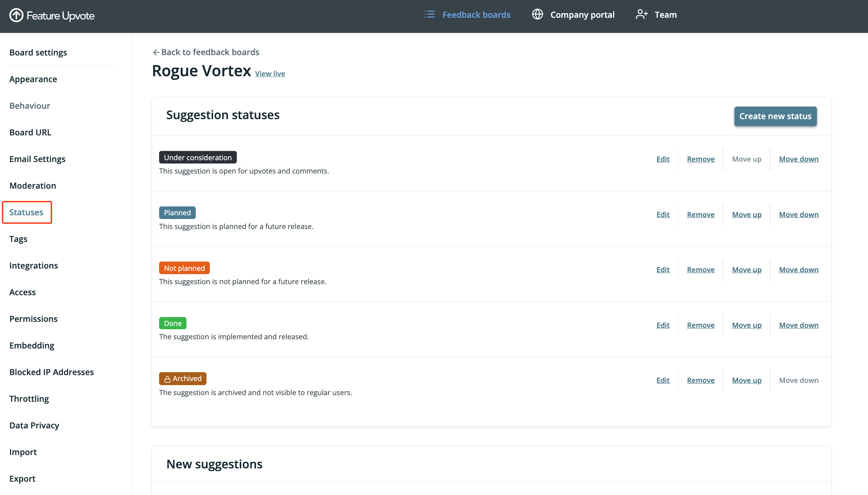Click the Team add-user icon
The width and height of the screenshot is (868, 495).
[x=642, y=14]
